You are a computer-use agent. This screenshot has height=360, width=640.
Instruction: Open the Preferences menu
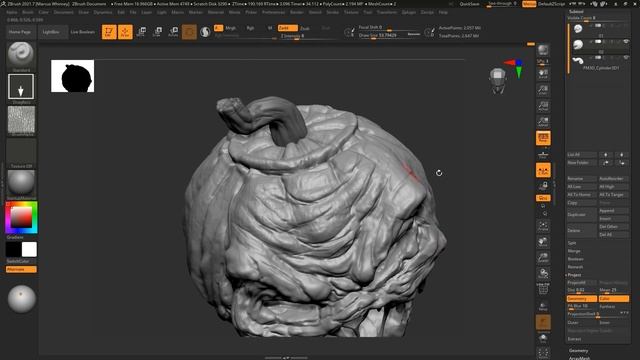[x=273, y=12]
